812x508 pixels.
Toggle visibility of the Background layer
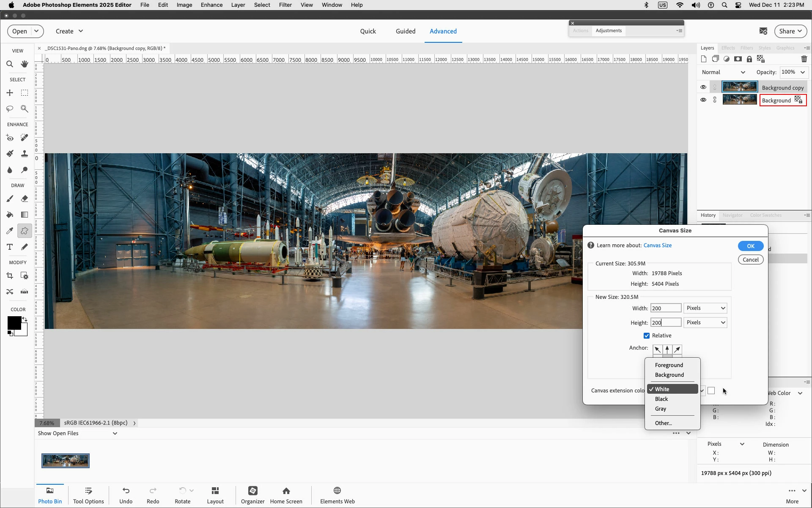click(703, 100)
